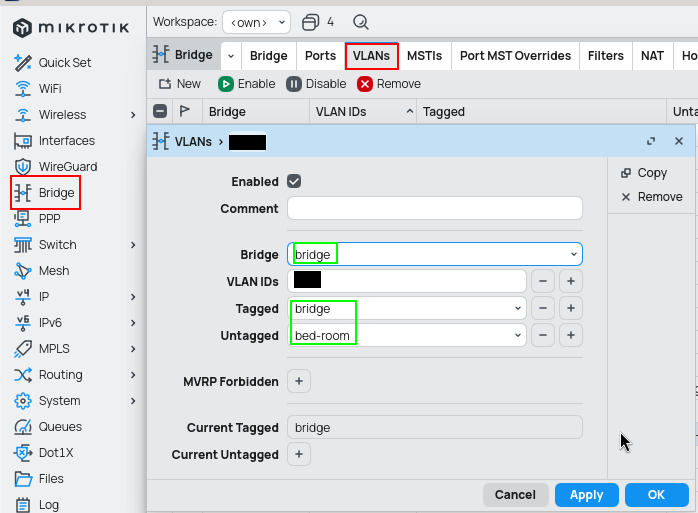Viewport: 698px width, 513px height.
Task: Click the select-all minus box in table header
Action: [x=160, y=111]
